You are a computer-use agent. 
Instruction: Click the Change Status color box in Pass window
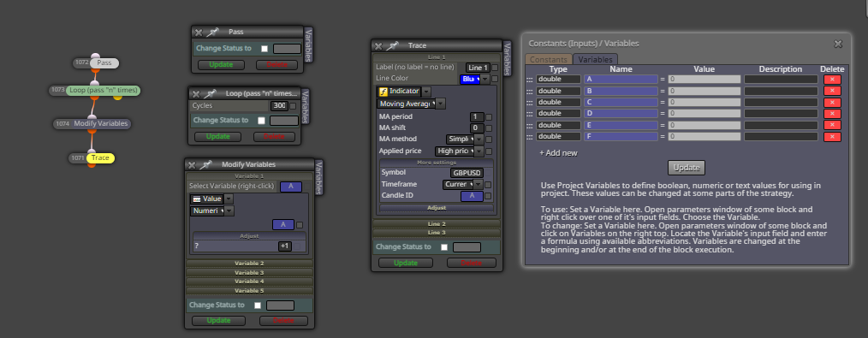(287, 49)
